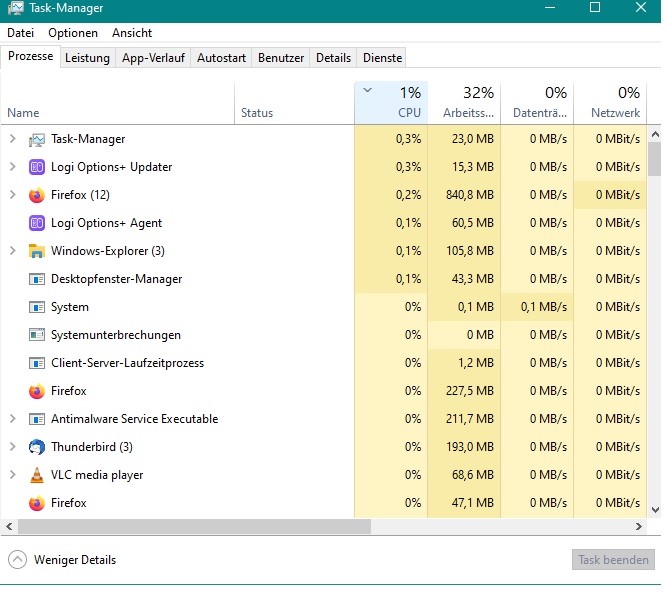Switch to the App-Verlauf tab

pyautogui.click(x=153, y=58)
